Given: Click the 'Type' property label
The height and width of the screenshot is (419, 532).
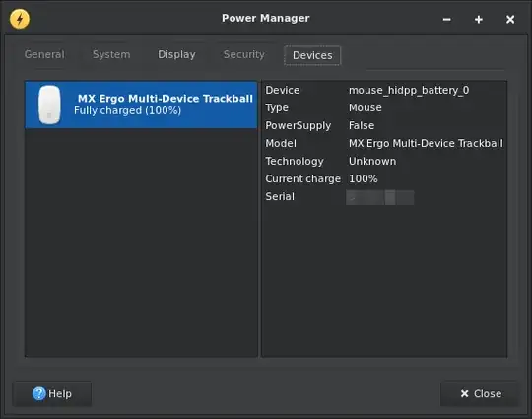Looking at the screenshot, I should click(277, 108).
